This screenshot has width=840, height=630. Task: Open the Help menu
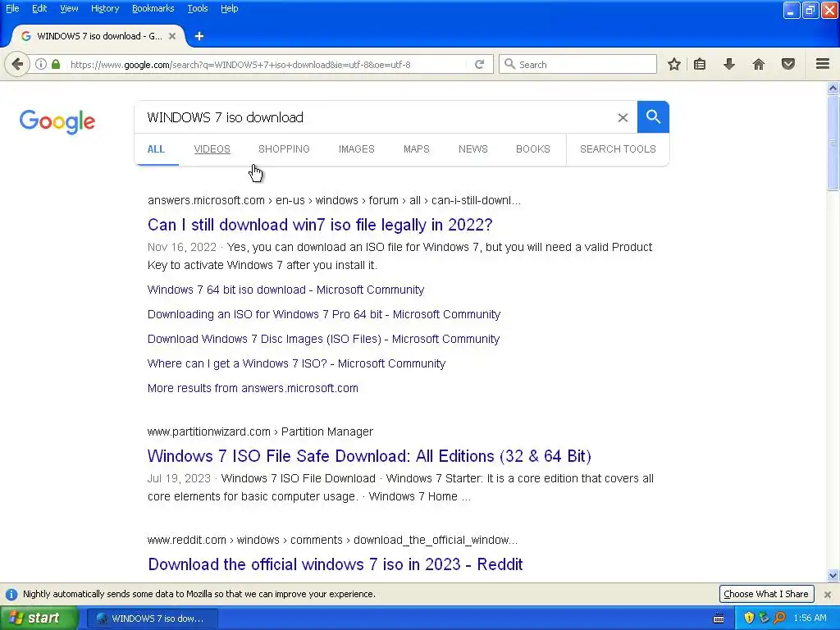point(230,8)
